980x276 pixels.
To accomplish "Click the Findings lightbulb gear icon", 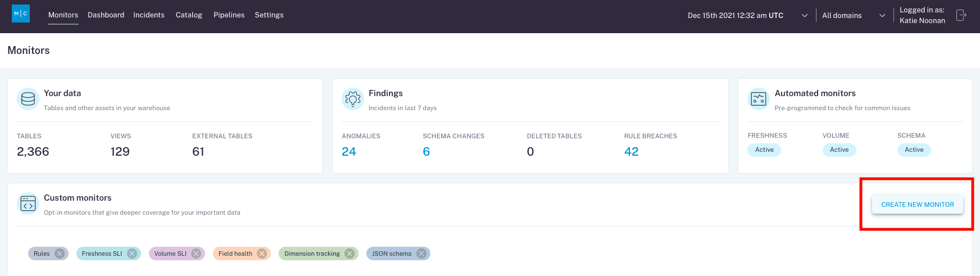I will (x=353, y=99).
